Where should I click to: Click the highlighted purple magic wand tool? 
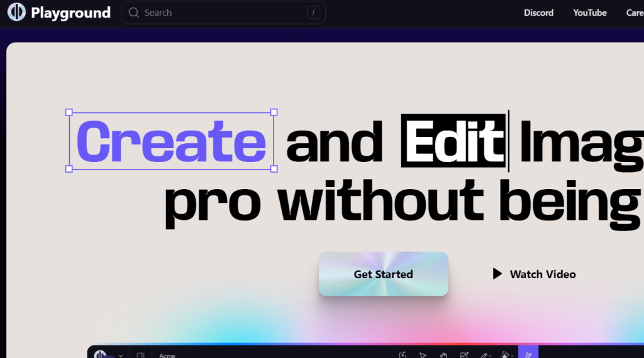528,355
